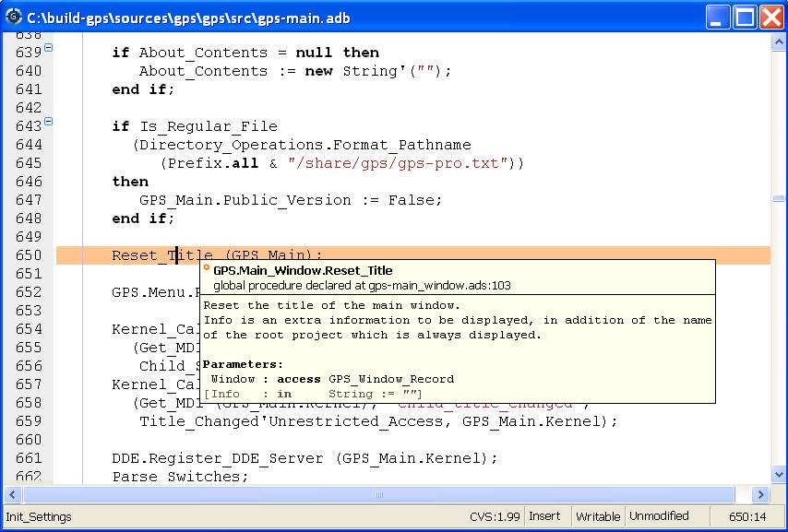The height and width of the screenshot is (532, 788).
Task: Click the 650:14 cursor position indicator
Action: click(x=747, y=516)
